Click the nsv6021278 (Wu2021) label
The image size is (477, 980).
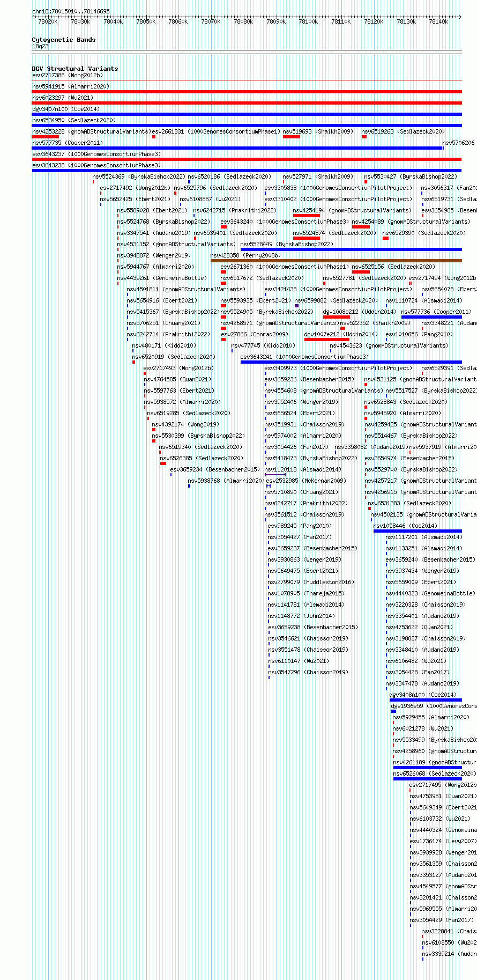[x=423, y=729]
